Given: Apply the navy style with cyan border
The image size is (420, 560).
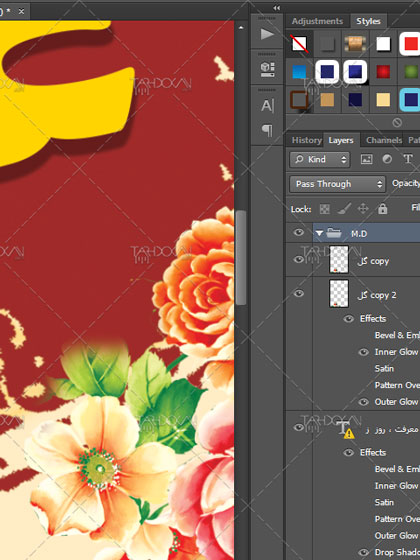Looking at the screenshot, I should coord(410,100).
